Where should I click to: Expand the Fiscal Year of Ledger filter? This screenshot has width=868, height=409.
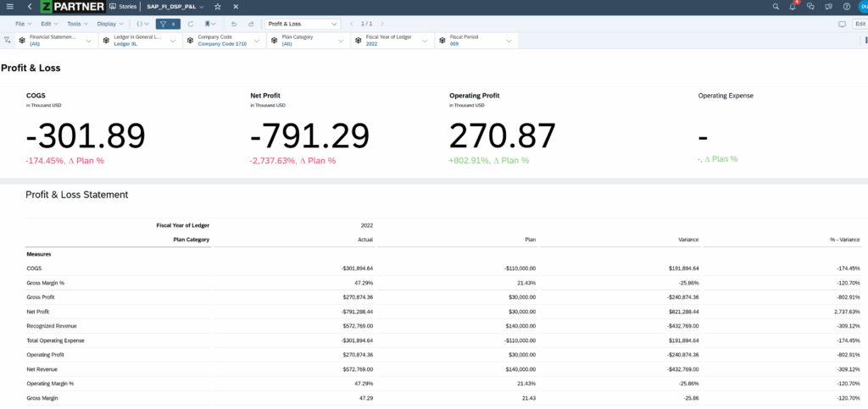click(x=426, y=40)
